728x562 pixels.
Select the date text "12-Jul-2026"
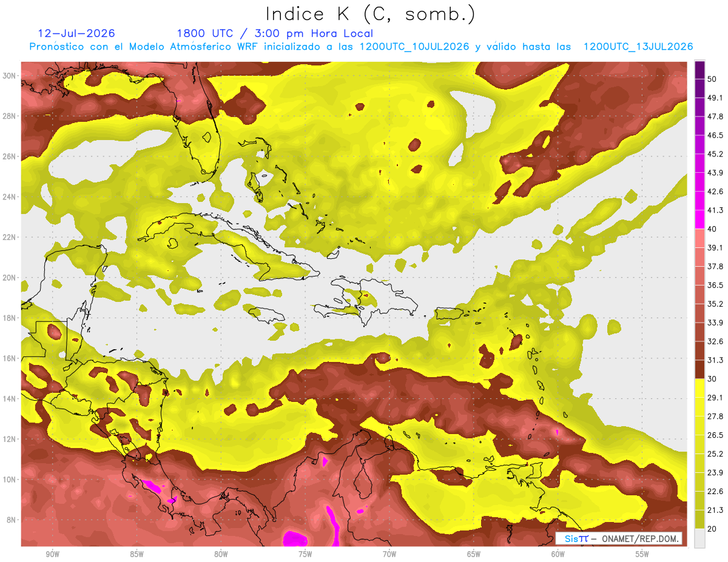click(76, 33)
